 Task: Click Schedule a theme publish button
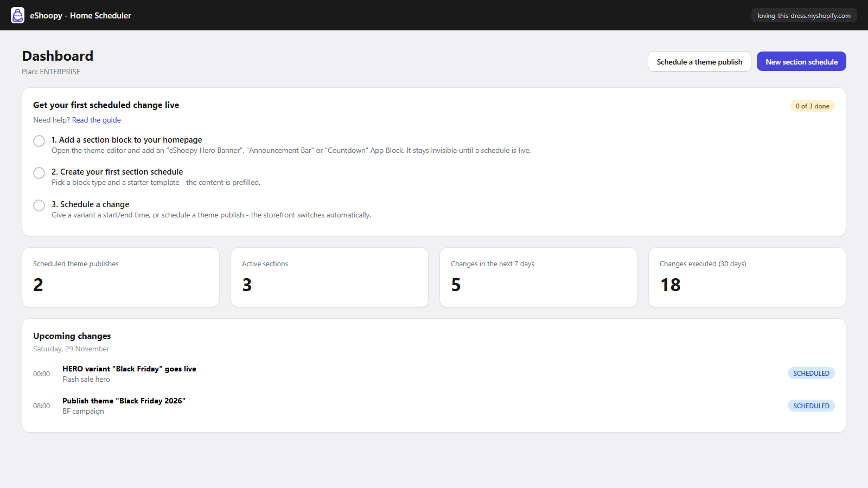point(699,62)
